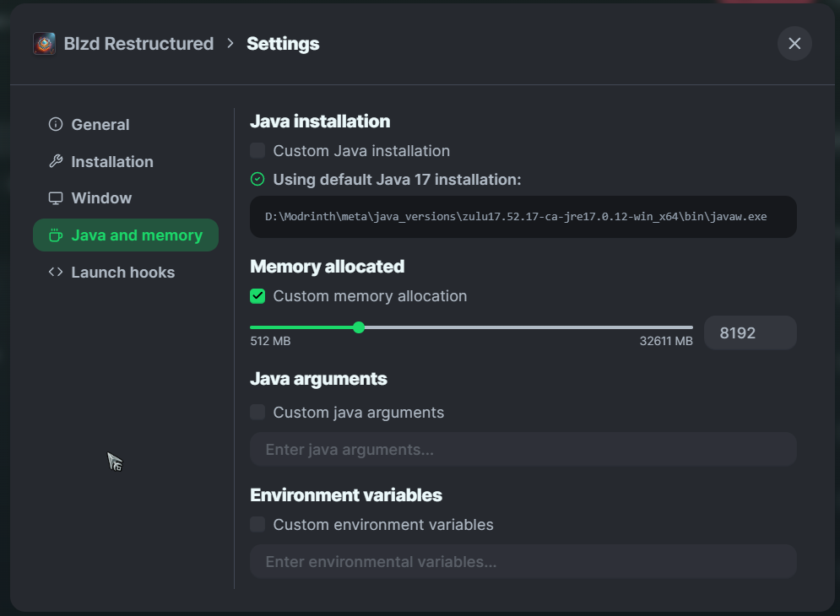The width and height of the screenshot is (840, 616).
Task: Click the memory allocation slider handle
Action: (x=359, y=327)
